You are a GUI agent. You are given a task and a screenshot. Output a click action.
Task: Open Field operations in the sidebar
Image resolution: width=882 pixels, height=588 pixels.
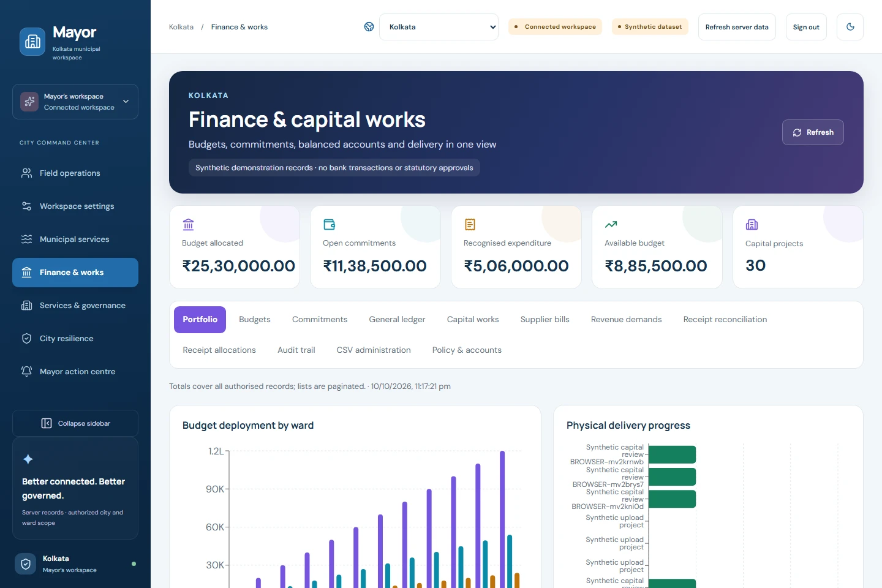(75, 173)
